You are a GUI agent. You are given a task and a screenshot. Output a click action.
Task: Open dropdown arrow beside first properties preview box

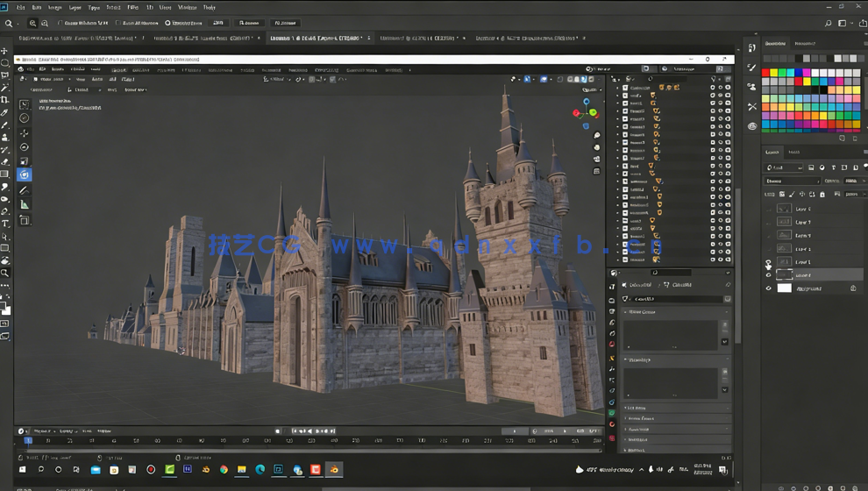724,342
